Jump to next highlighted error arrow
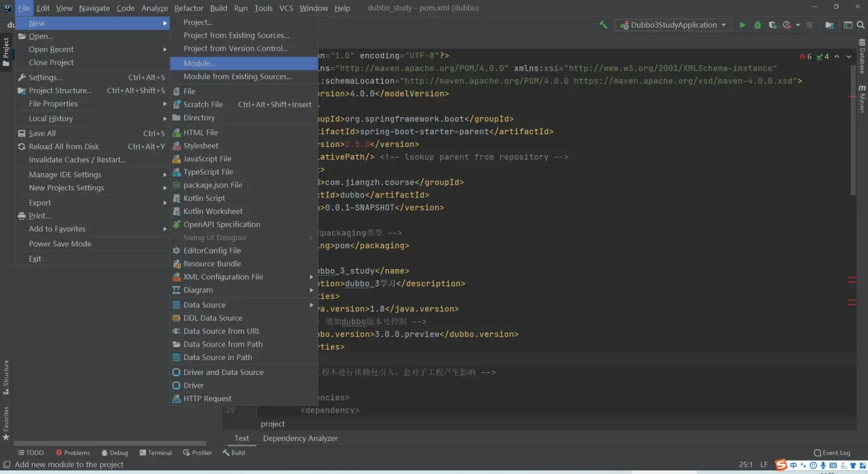The image size is (868, 474). [x=849, y=57]
